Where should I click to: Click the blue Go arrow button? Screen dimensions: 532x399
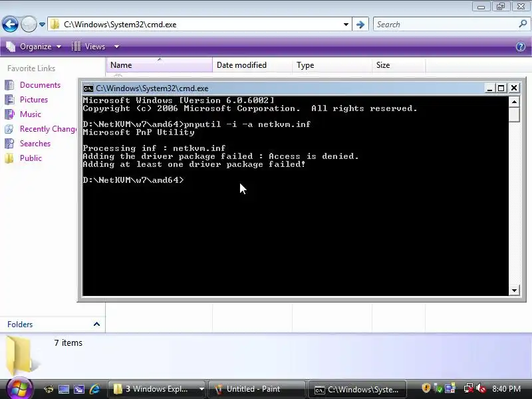tap(360, 25)
